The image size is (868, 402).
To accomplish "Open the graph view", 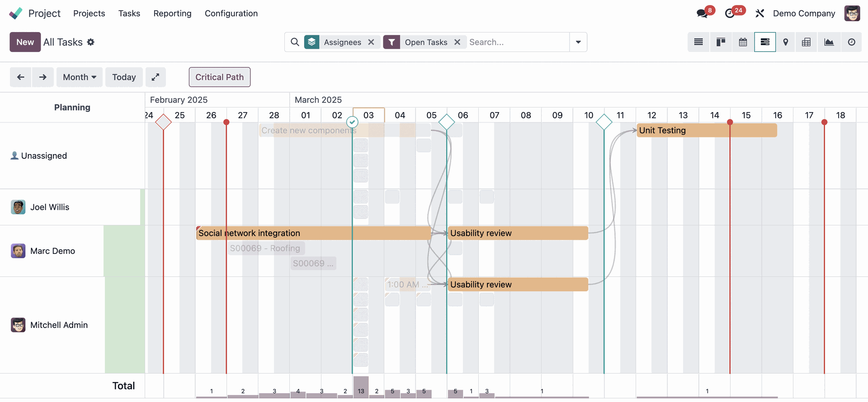I will pos(829,42).
